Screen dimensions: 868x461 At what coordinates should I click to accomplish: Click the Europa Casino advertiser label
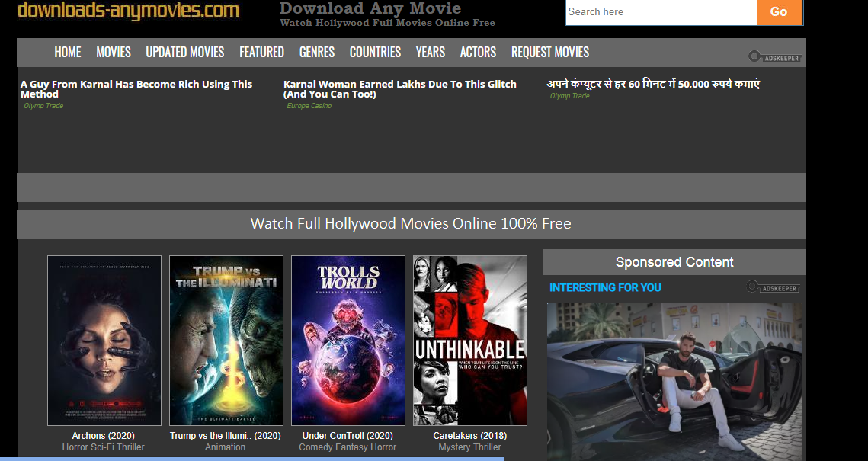[x=309, y=106]
